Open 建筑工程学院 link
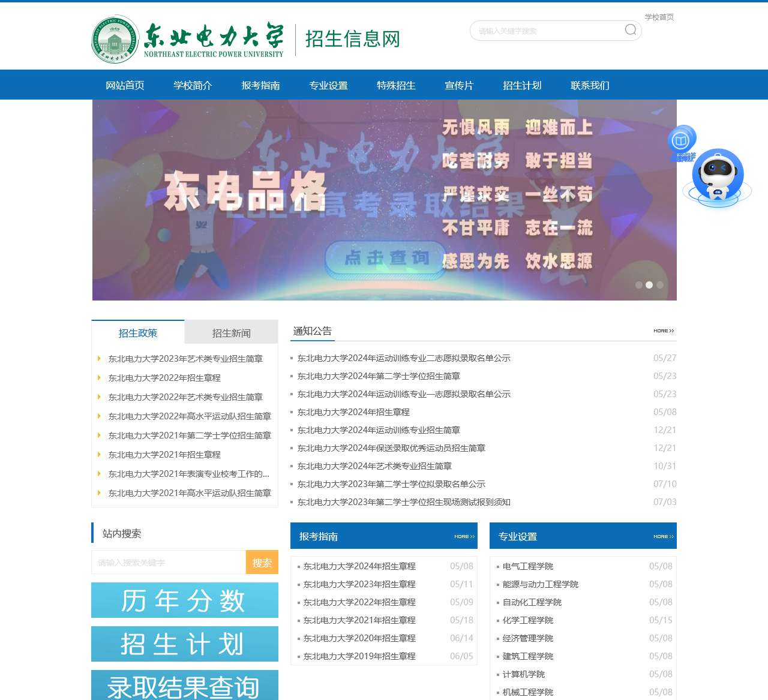 pyautogui.click(x=528, y=656)
